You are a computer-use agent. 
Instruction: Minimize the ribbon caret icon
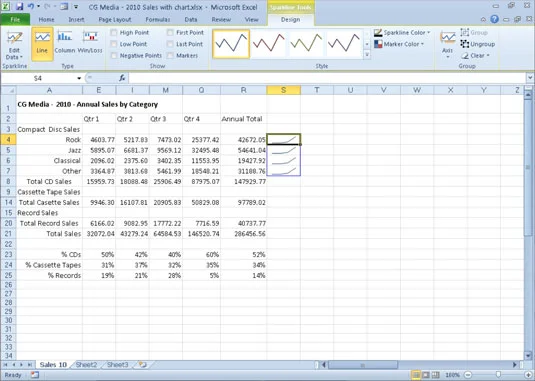point(483,19)
